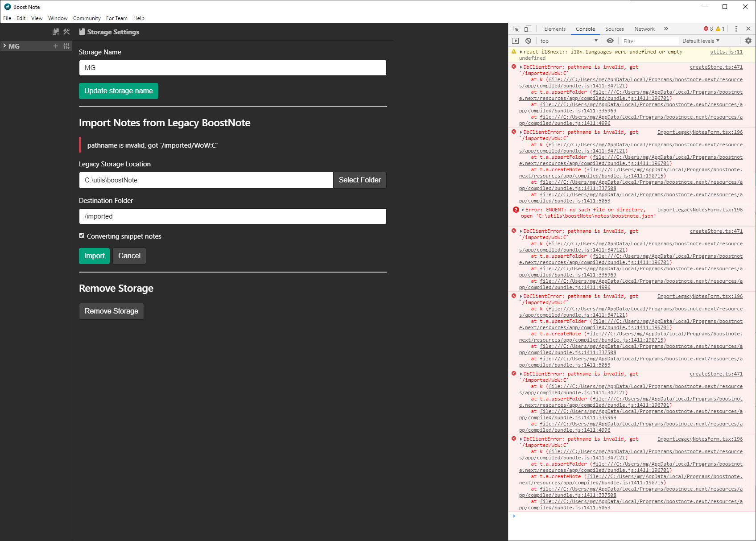Click the Storage Settings header title
This screenshot has width=756, height=541.
[x=113, y=32]
